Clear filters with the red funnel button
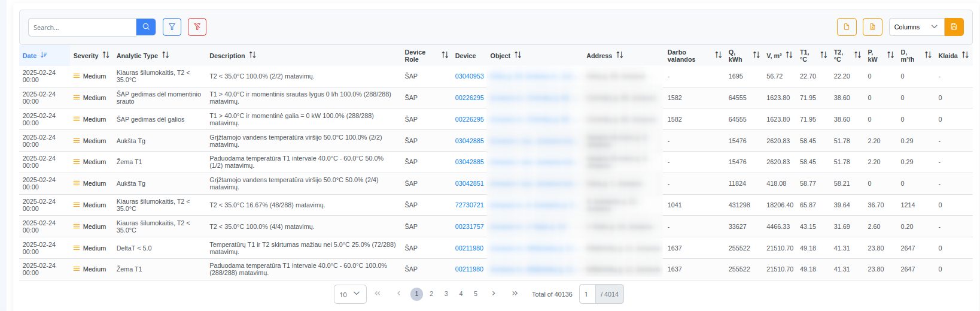Viewport: 980px width, 311px height. [197, 27]
